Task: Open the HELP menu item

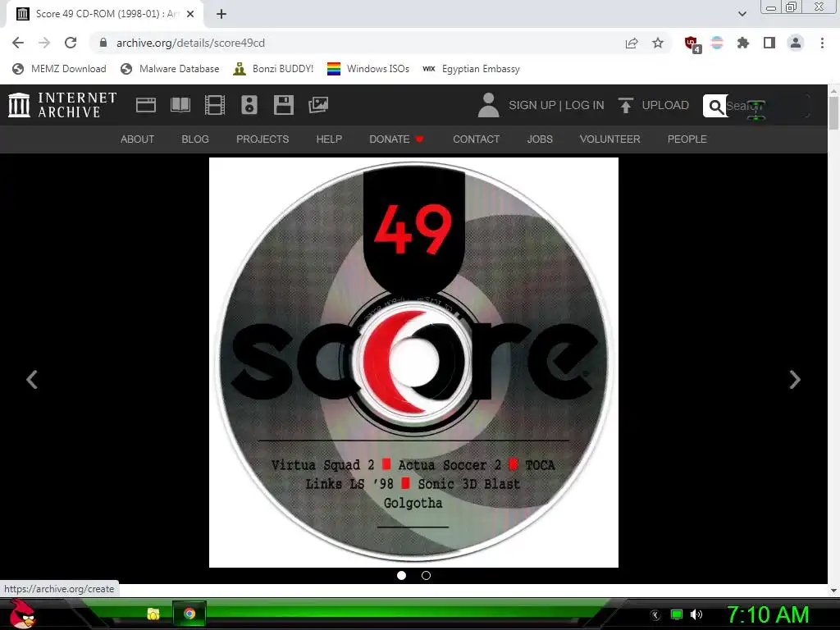Action: (329, 139)
